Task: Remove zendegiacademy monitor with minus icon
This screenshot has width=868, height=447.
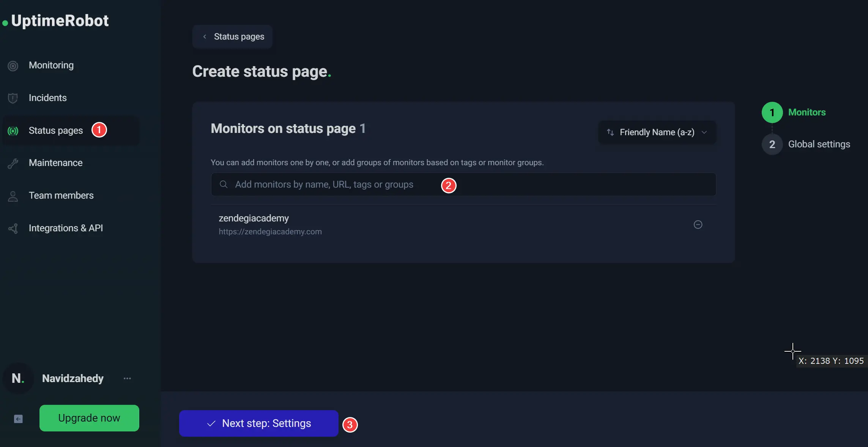Action: pyautogui.click(x=698, y=224)
